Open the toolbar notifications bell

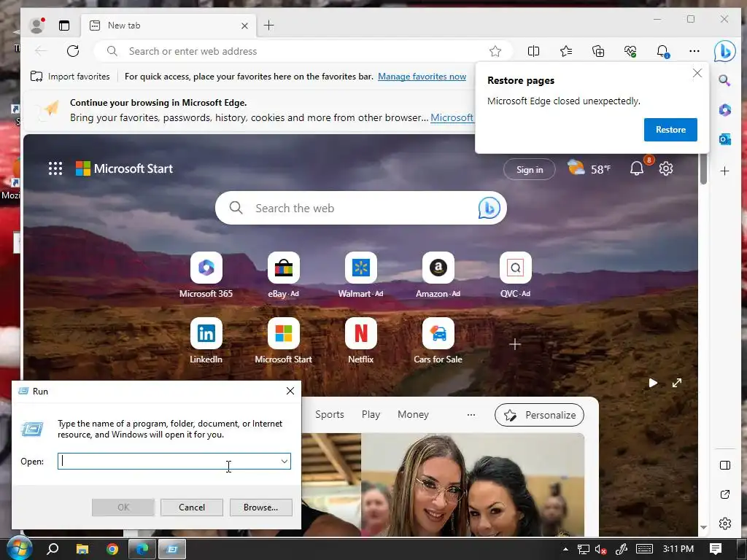[x=662, y=51]
